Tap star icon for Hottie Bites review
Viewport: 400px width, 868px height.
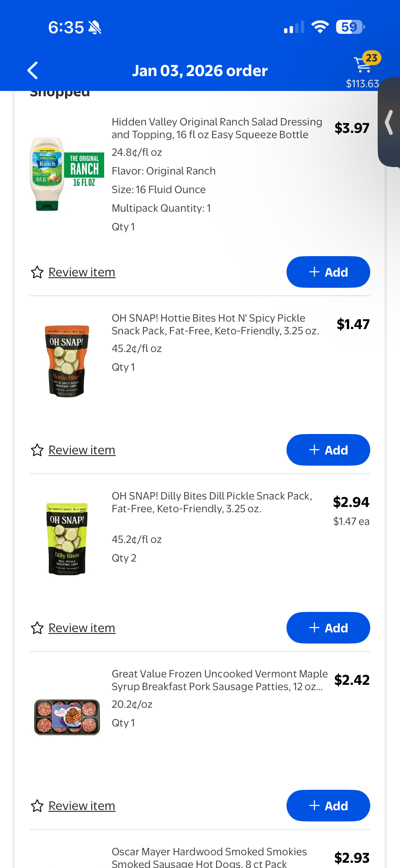coord(37,450)
